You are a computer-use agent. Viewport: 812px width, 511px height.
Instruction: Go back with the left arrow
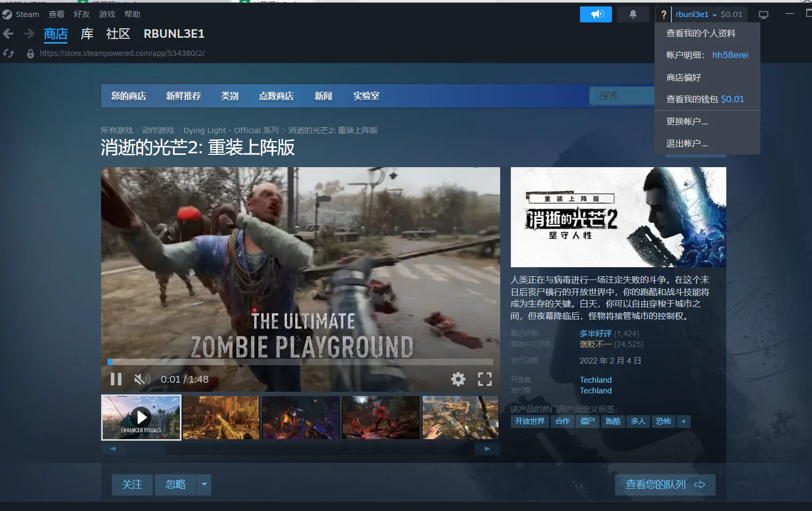pyautogui.click(x=9, y=34)
